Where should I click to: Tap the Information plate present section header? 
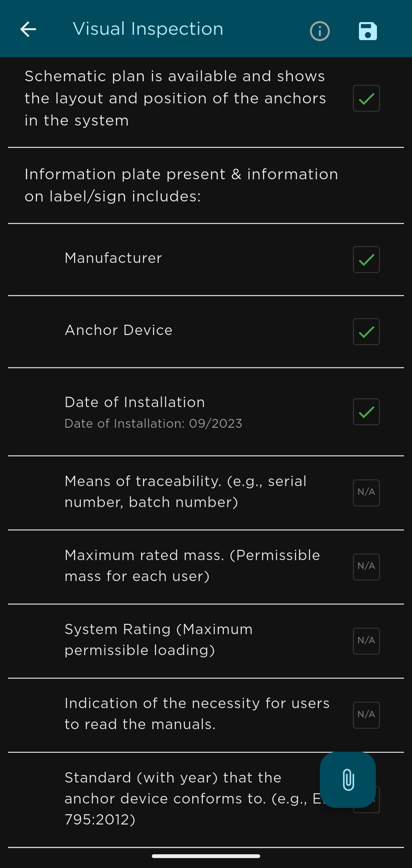181,185
